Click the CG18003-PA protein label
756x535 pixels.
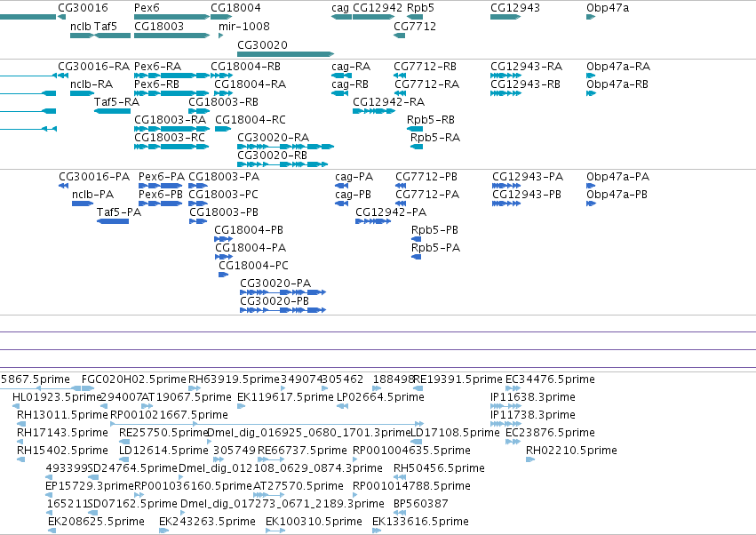tap(224, 177)
